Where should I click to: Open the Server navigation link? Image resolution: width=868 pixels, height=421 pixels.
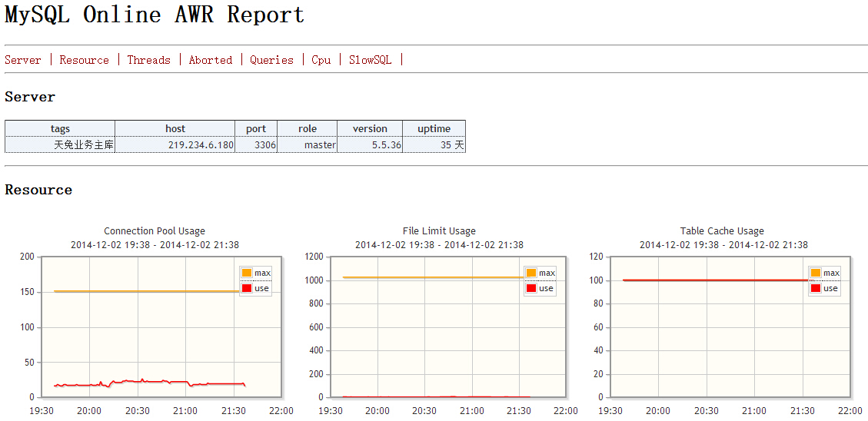pyautogui.click(x=23, y=60)
